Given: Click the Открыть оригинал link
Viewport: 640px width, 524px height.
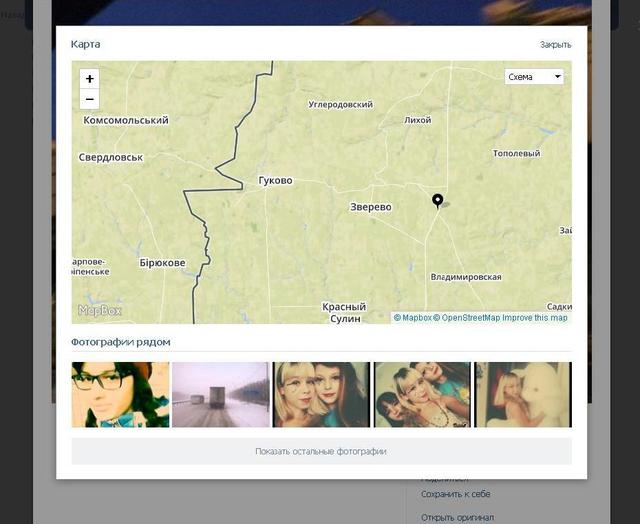Looking at the screenshot, I should (x=457, y=517).
